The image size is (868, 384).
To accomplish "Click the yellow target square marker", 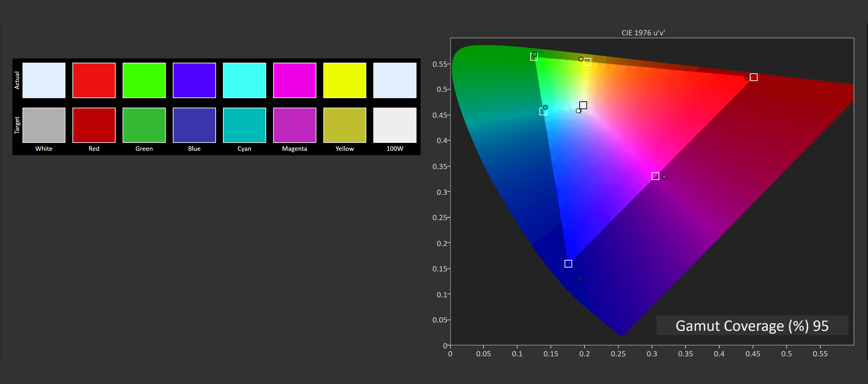I will [587, 62].
